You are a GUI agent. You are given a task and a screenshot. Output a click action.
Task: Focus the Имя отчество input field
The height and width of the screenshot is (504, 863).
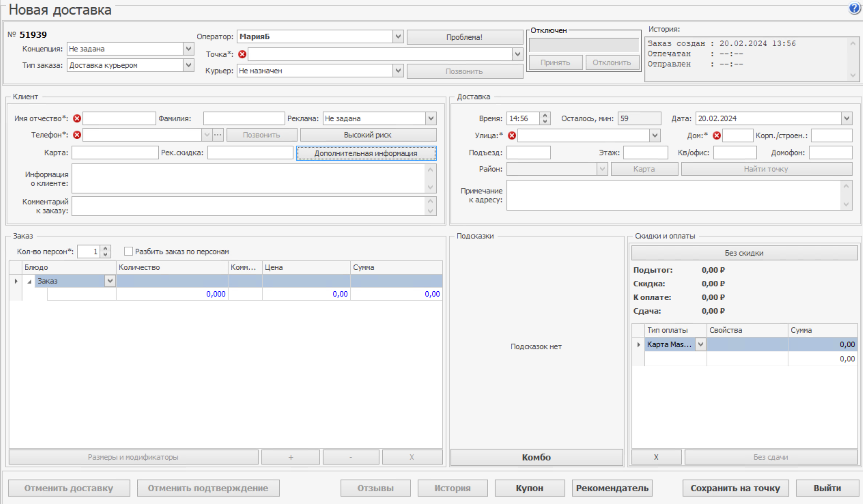click(119, 118)
